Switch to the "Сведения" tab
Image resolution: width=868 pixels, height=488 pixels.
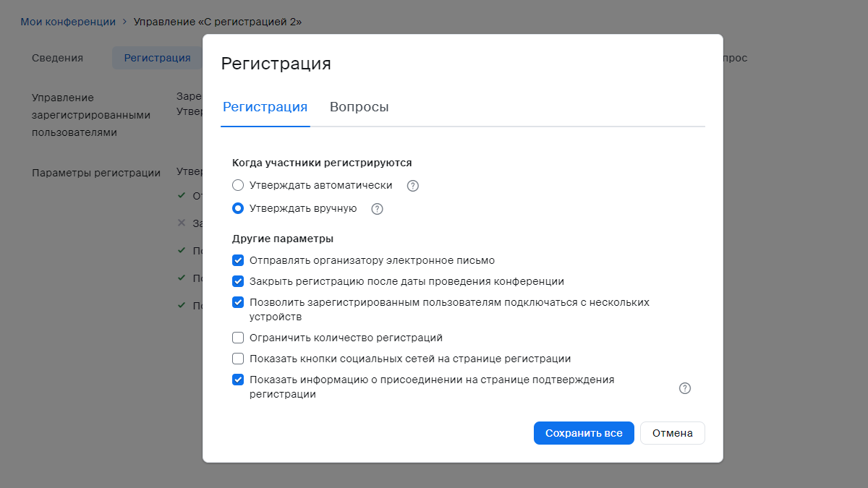(57, 57)
